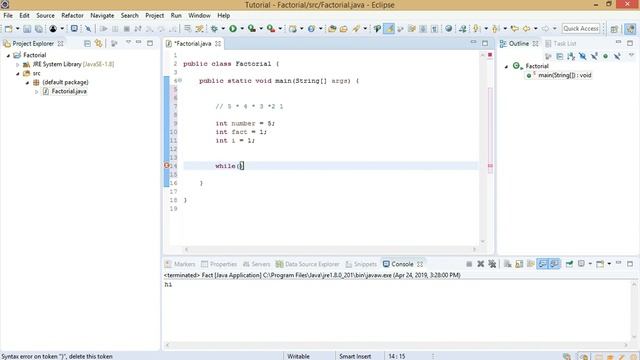
Task: Open the Project Explorer View Menu arrow
Action: (x=128, y=42)
